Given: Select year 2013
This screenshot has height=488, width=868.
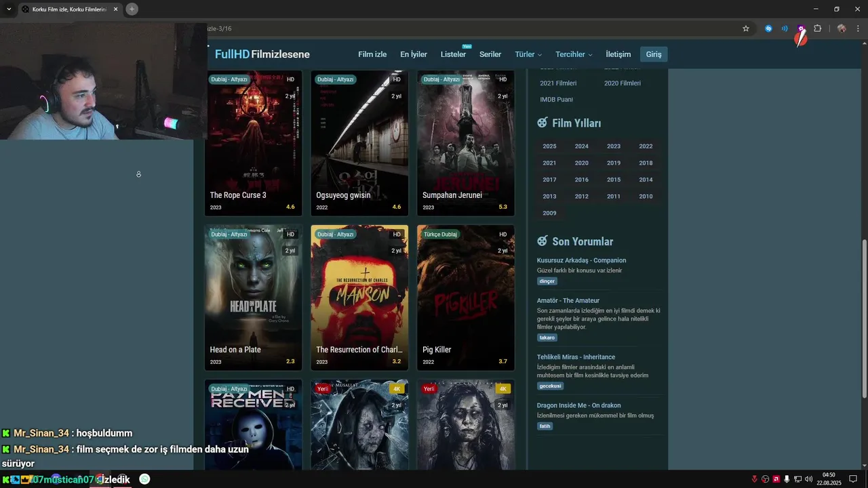Looking at the screenshot, I should coord(549,197).
